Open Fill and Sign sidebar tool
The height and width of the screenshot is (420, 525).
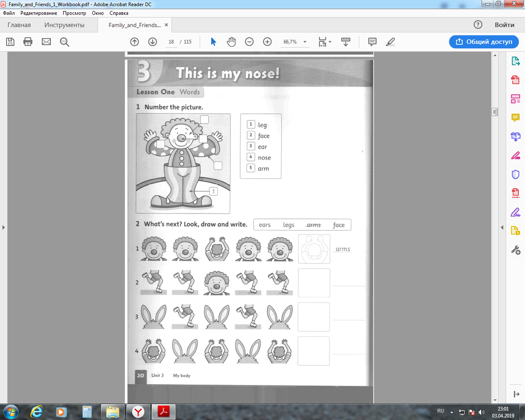515,155
